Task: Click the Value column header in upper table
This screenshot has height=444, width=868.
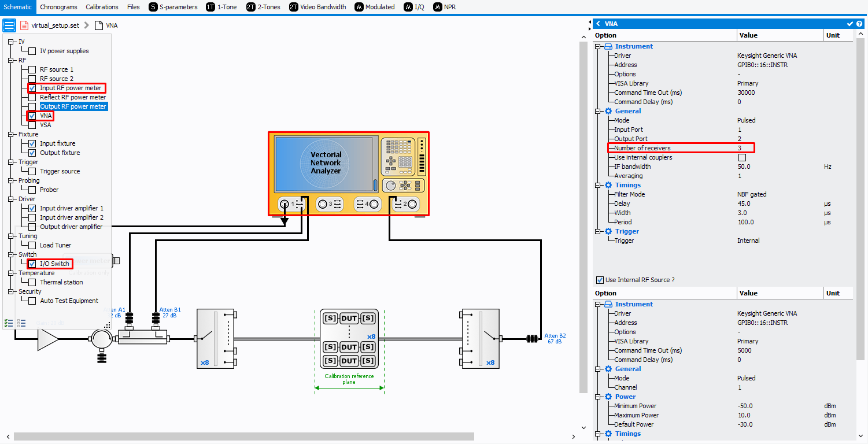Action: (781, 35)
